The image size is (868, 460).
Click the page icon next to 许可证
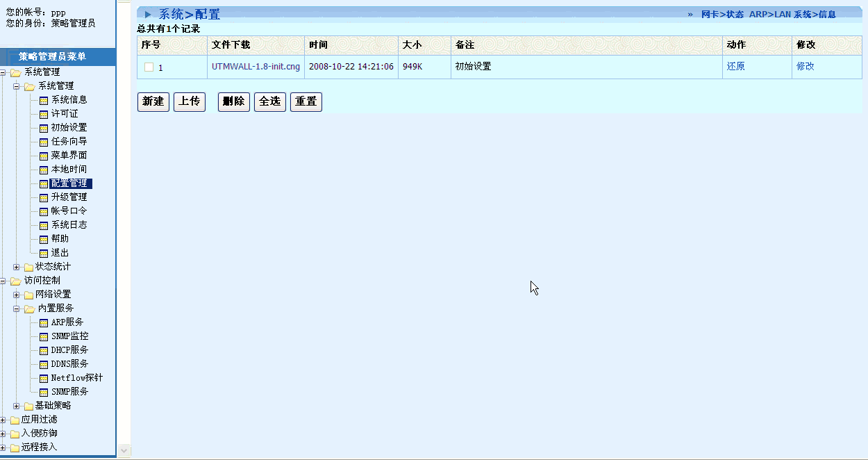tap(44, 114)
